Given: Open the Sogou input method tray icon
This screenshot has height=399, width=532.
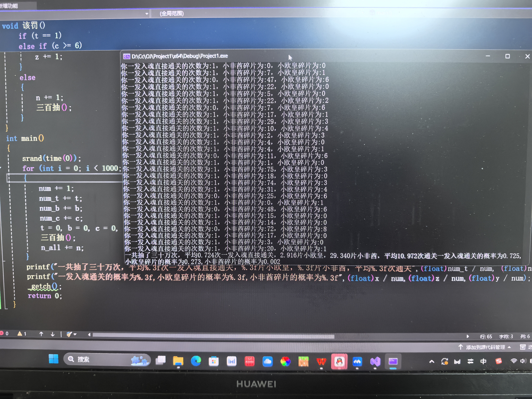Looking at the screenshot, I should tap(499, 361).
